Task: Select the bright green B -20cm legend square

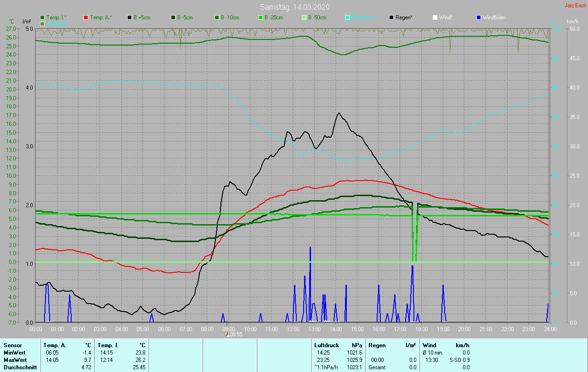Action: [x=260, y=17]
